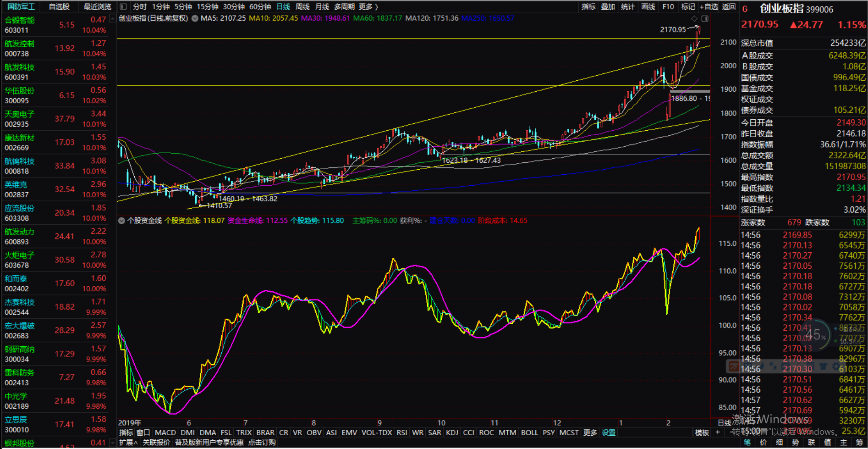Select stock 华伍股份 300095
Image resolution: width=868 pixels, height=449 pixels.
tap(55, 95)
